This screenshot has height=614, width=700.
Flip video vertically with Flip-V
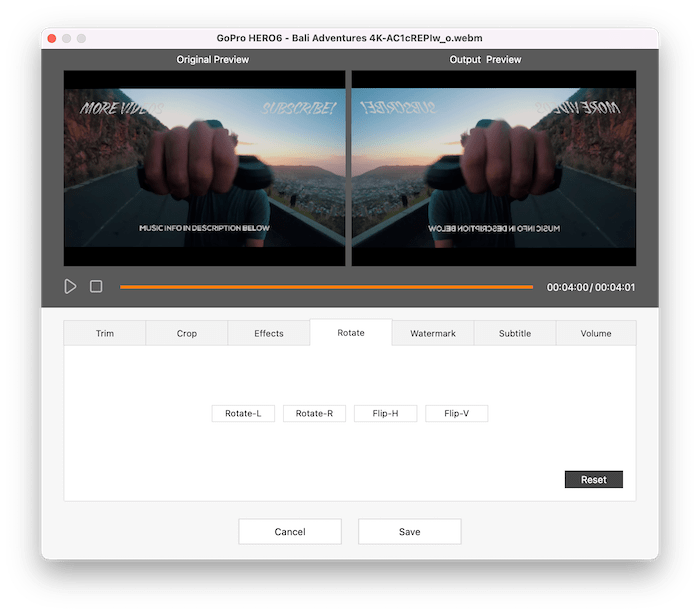click(x=457, y=413)
